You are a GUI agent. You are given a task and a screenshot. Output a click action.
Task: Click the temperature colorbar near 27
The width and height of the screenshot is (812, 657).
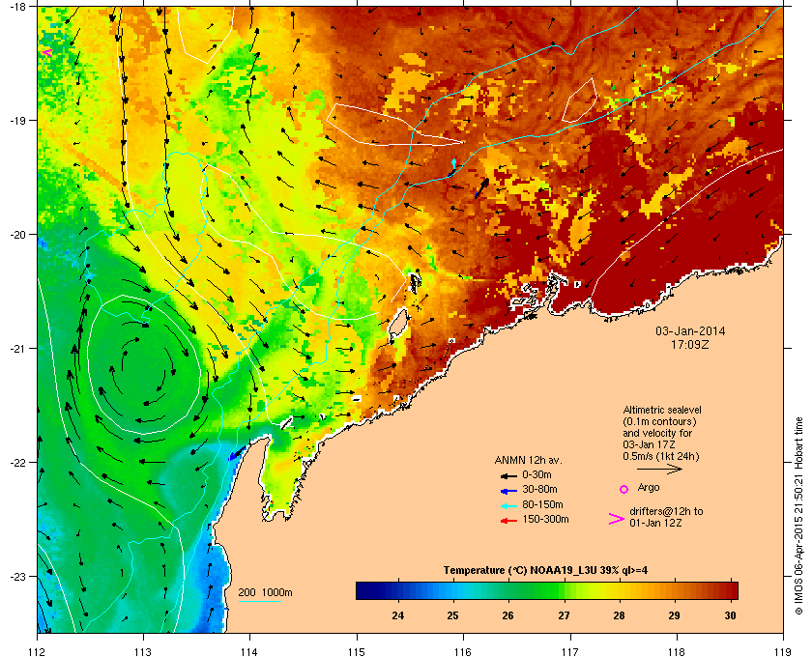click(564, 590)
